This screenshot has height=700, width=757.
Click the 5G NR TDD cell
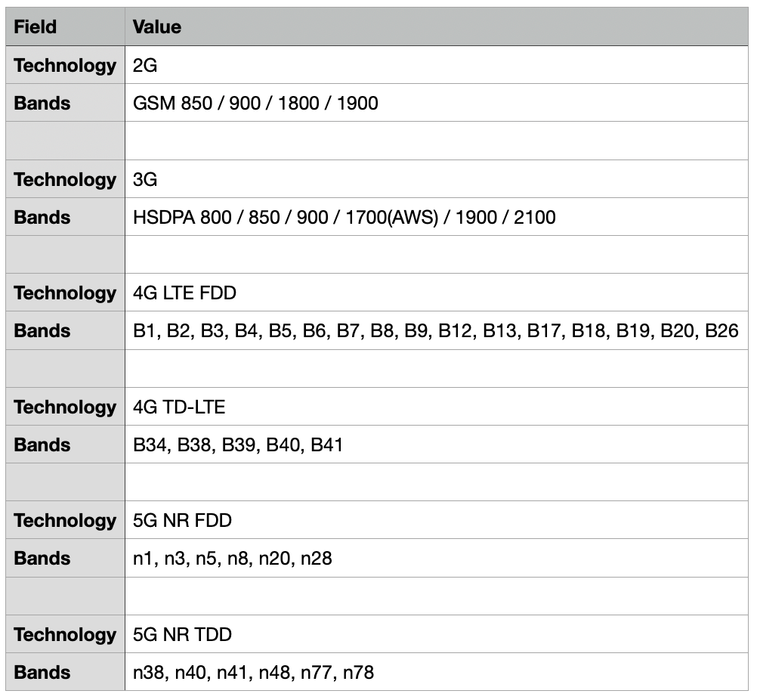[x=437, y=633]
